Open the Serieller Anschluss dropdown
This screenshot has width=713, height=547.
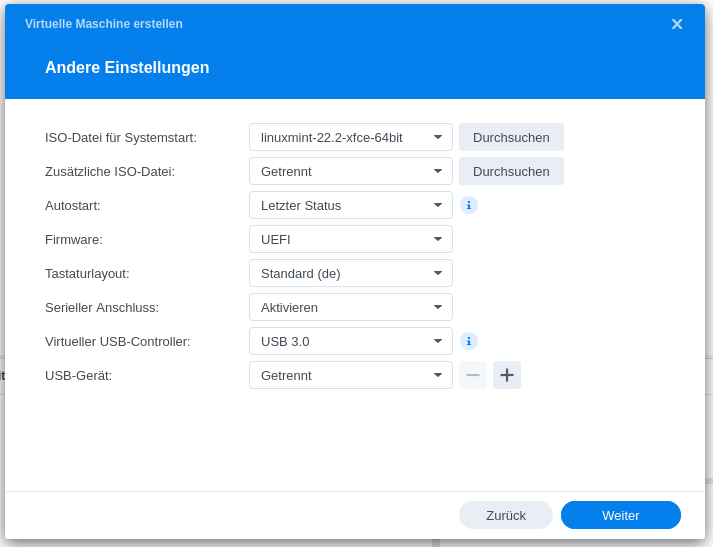point(351,307)
